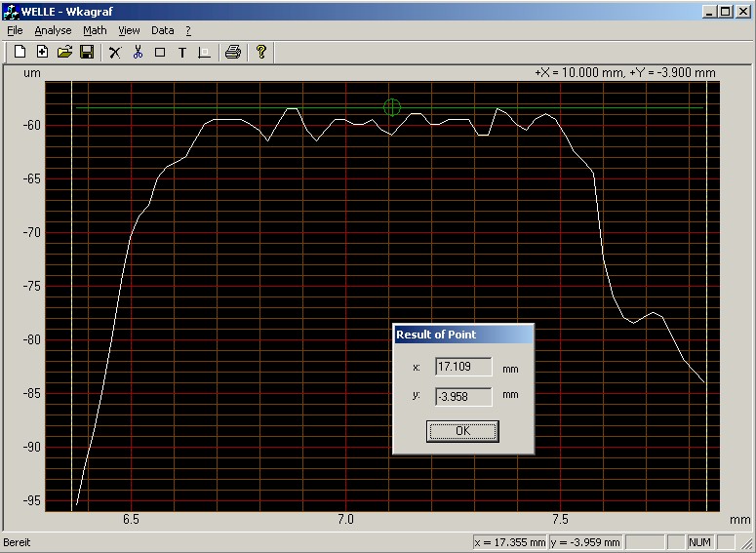The image size is (756, 553).
Task: Click the +X = 10.000 mm offset readout
Action: (625, 73)
